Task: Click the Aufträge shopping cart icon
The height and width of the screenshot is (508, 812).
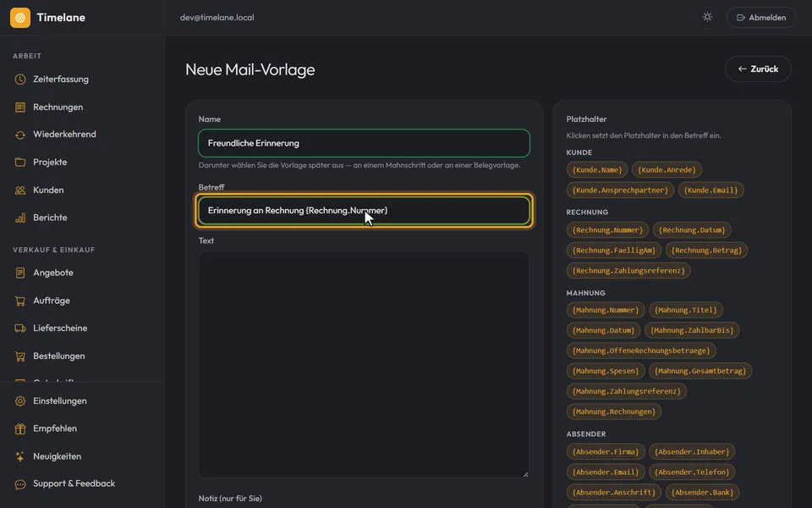Action: [x=20, y=301]
